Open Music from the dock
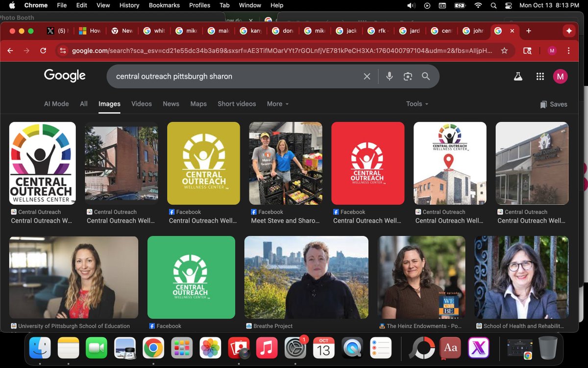 coord(267,348)
